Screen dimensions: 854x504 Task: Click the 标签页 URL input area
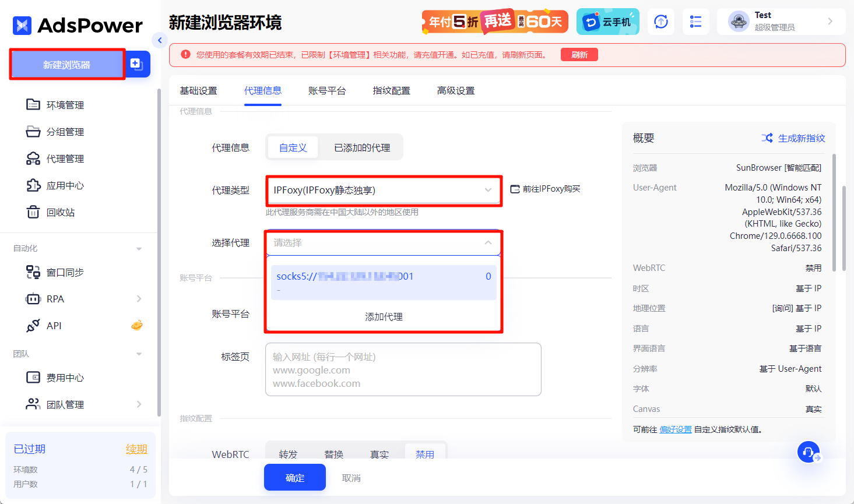(x=403, y=369)
